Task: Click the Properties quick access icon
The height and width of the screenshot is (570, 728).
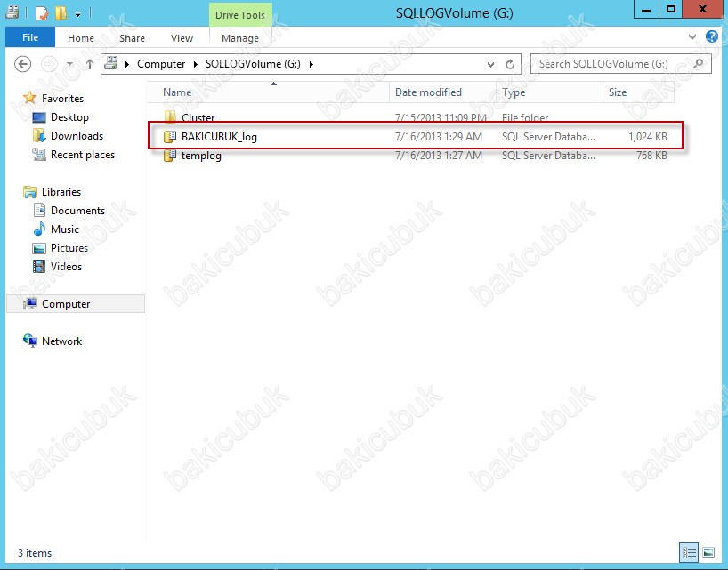Action: 42,12
